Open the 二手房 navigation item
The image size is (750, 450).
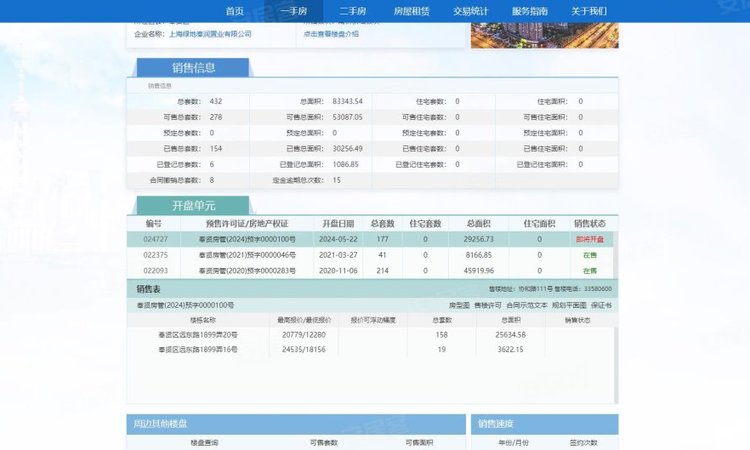pos(353,11)
